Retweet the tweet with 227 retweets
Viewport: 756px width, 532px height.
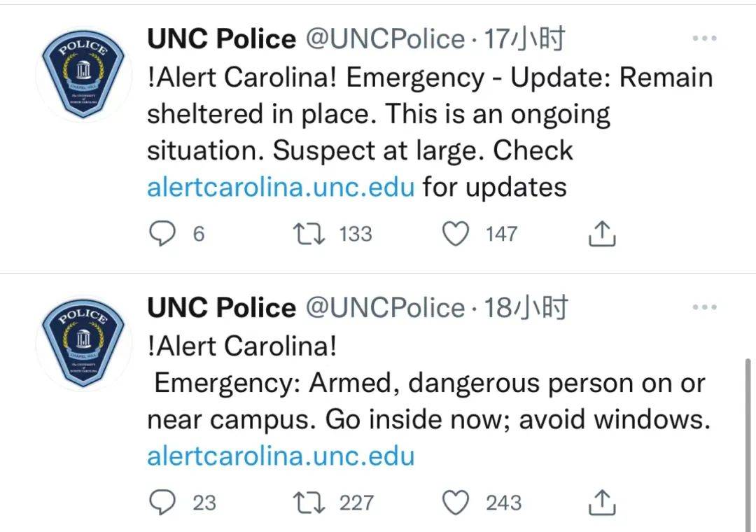pyautogui.click(x=309, y=503)
